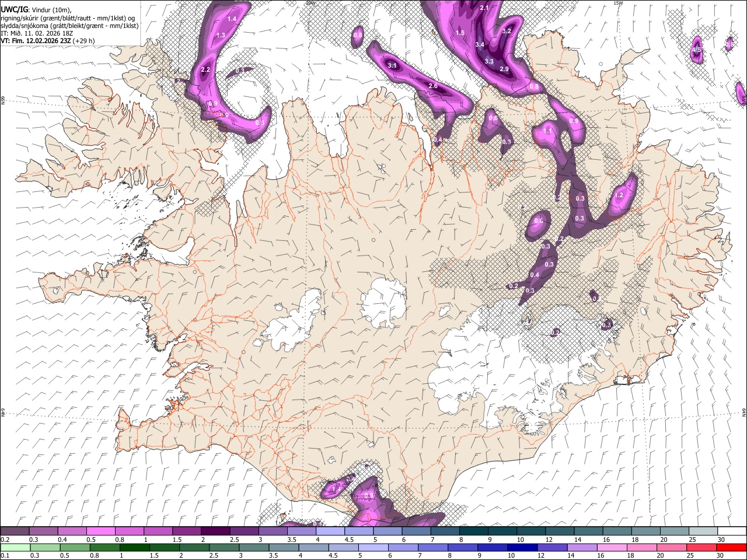
Task: Pick the navy blue rain-scale swatch between 10 and 12
Action: point(522,547)
